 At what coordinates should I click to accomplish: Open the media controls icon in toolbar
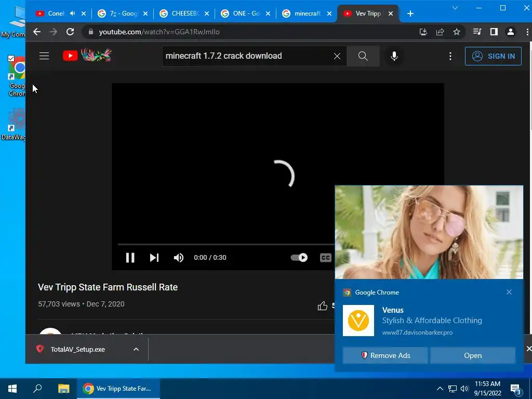pyautogui.click(x=477, y=32)
